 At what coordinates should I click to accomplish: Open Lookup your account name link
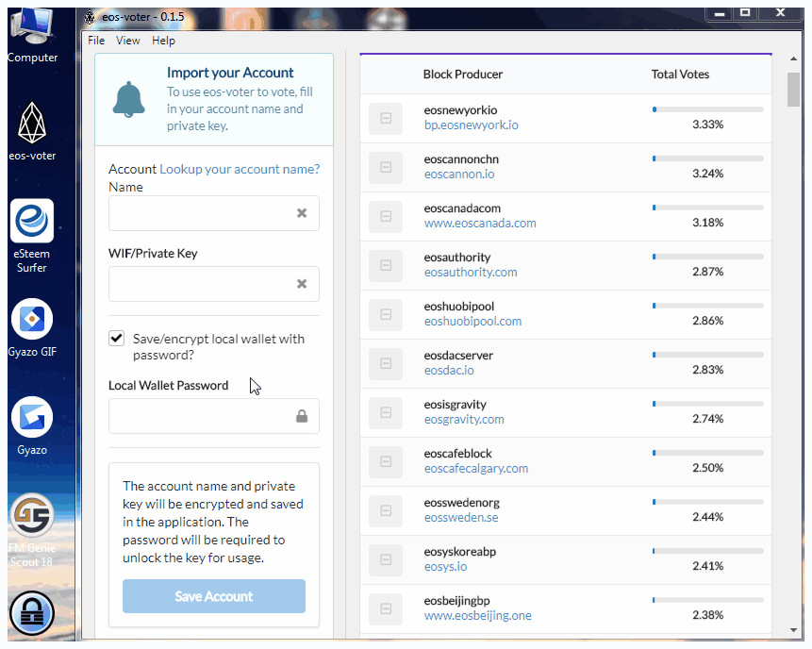pyautogui.click(x=240, y=170)
